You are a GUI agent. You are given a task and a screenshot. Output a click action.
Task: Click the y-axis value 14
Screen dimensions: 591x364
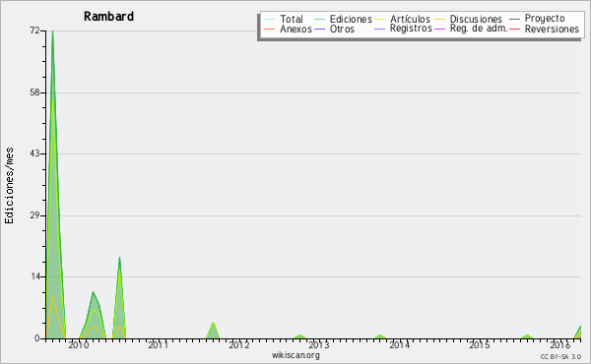tap(34, 276)
